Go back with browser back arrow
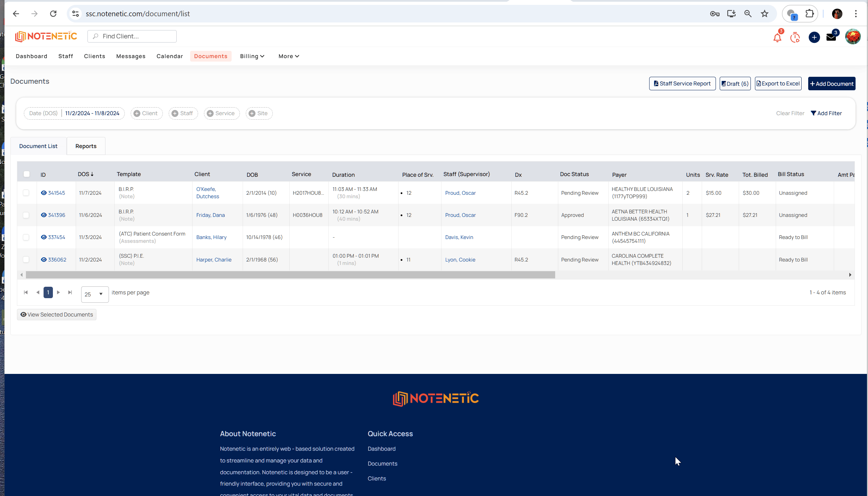Viewport: 868px width, 496px height. pyautogui.click(x=16, y=14)
